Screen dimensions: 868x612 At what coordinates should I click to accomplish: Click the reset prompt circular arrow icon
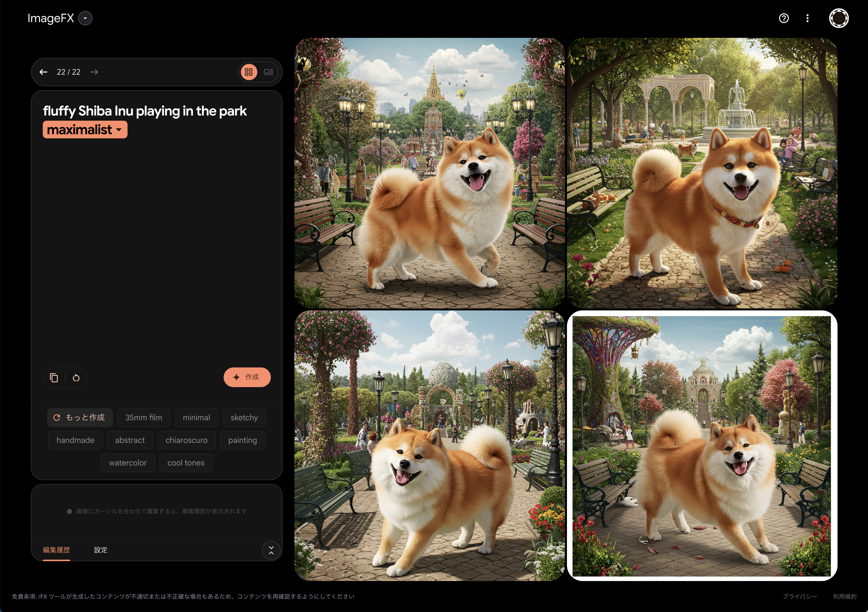(76, 378)
